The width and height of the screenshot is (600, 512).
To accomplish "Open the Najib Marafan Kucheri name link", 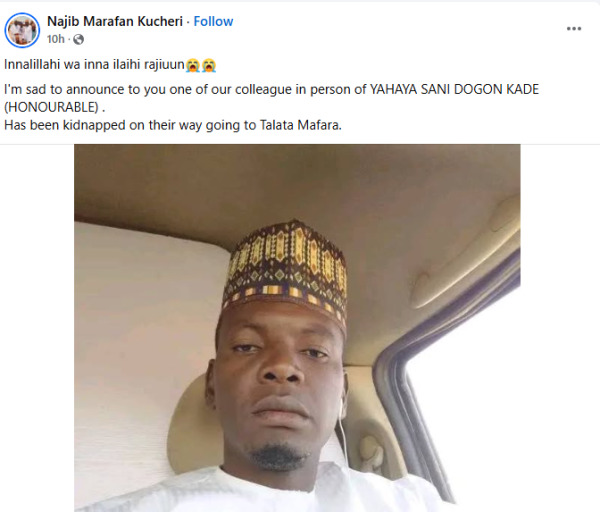I will click(x=115, y=21).
